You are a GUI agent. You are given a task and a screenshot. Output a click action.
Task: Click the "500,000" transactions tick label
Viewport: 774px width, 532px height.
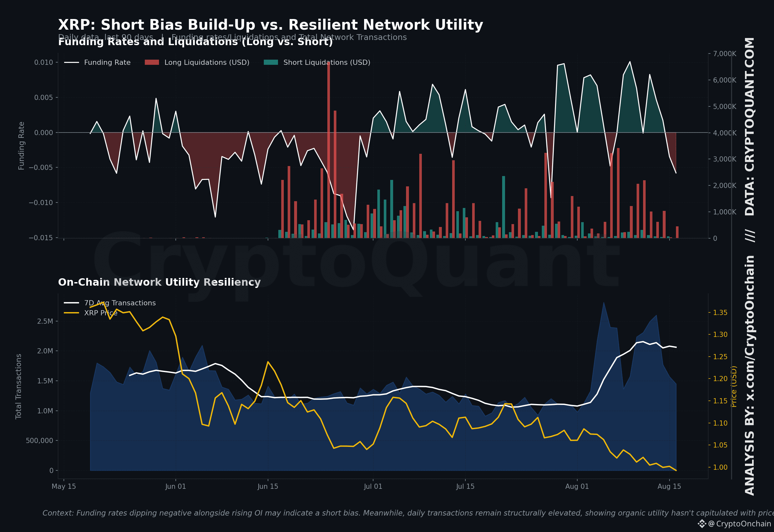[x=39, y=440]
